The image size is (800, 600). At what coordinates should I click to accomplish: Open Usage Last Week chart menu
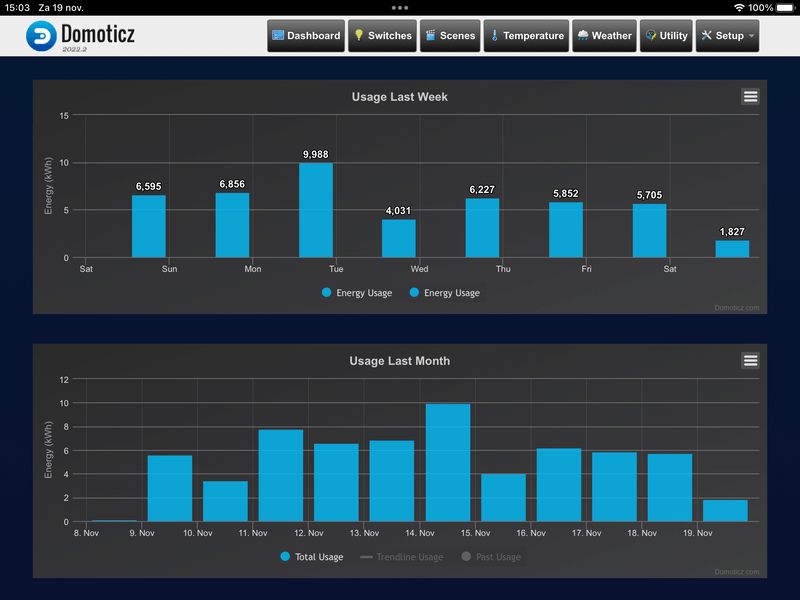(x=750, y=96)
